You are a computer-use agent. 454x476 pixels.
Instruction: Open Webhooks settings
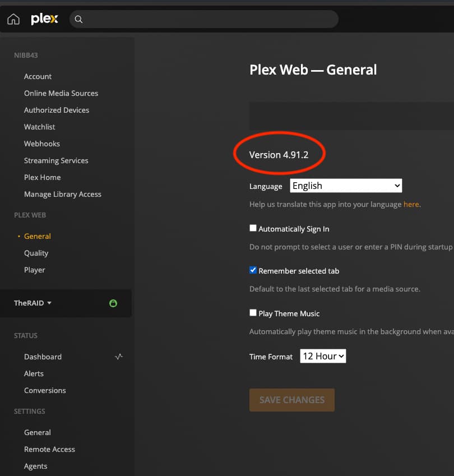[x=42, y=144]
